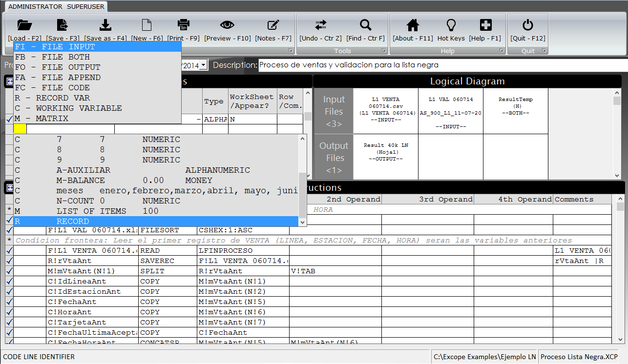
Task: Click the expand icon beside Variables panel header
Action: pos(10,81)
